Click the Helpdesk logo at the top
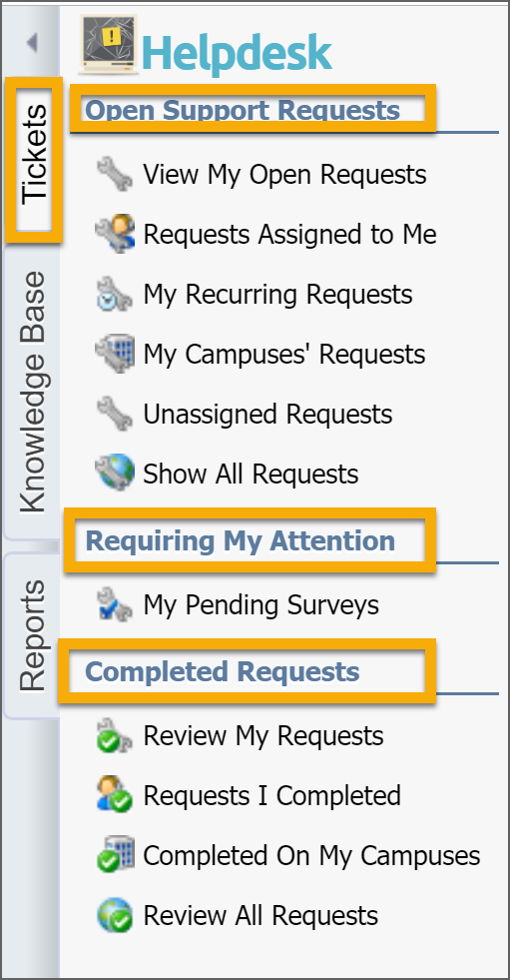Viewport: 510px width, 980px height. pyautogui.click(x=206, y=47)
